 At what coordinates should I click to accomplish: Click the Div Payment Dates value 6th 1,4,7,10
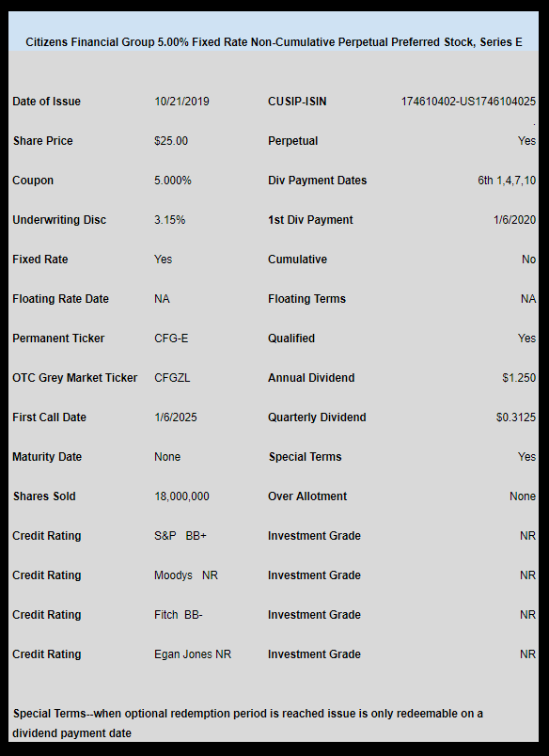click(x=507, y=181)
